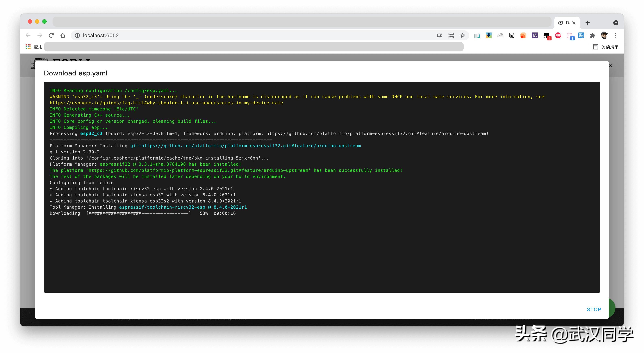Open the user profile avatar menu

pos(604,36)
